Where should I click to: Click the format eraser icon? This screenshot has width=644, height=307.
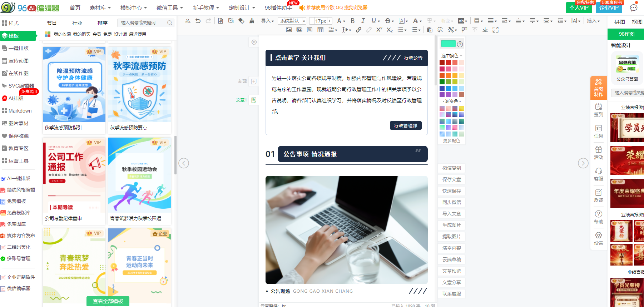tap(241, 21)
